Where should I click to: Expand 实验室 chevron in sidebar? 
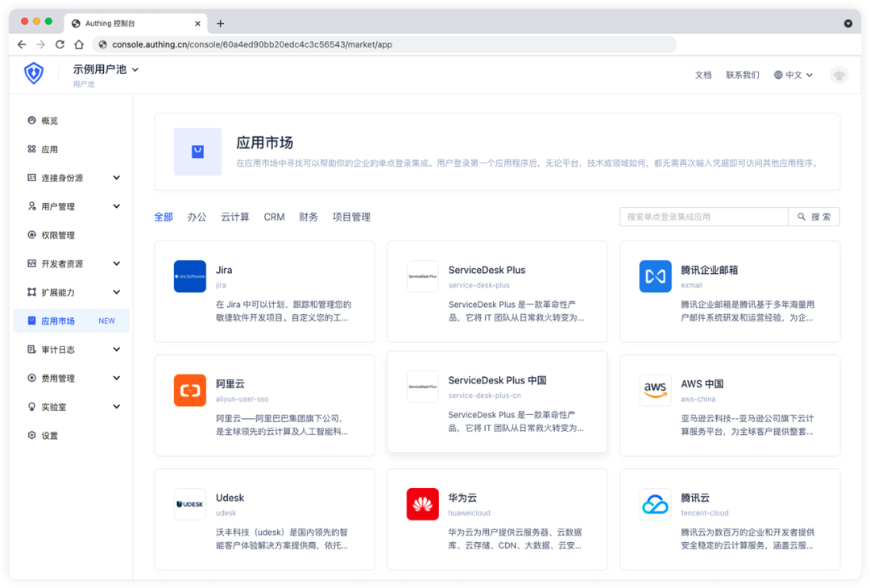pos(117,407)
